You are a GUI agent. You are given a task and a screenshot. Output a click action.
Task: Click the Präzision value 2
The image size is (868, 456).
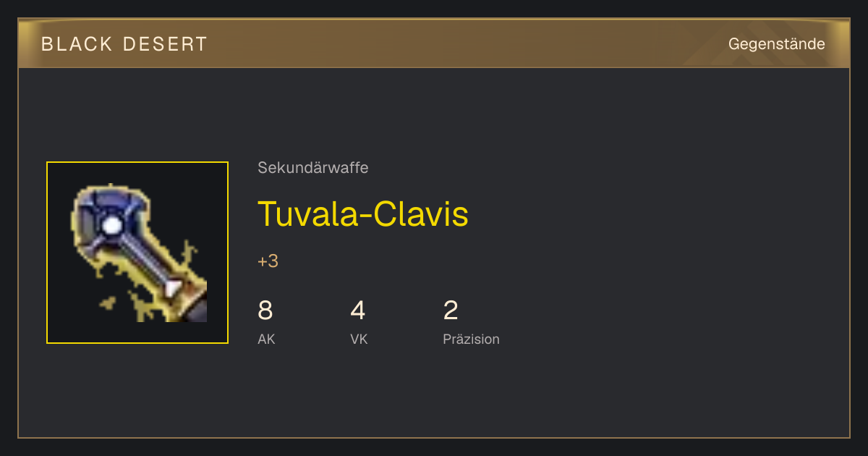pyautogui.click(x=451, y=311)
